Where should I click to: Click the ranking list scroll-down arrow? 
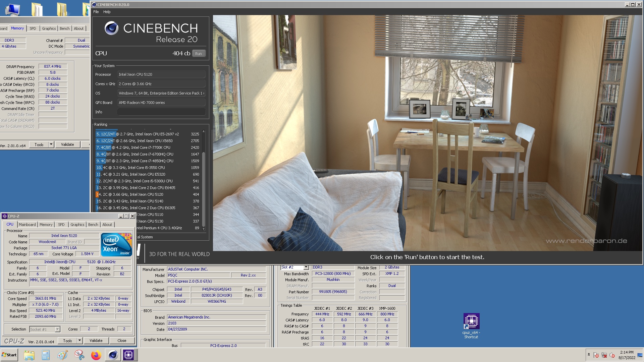[x=203, y=229]
